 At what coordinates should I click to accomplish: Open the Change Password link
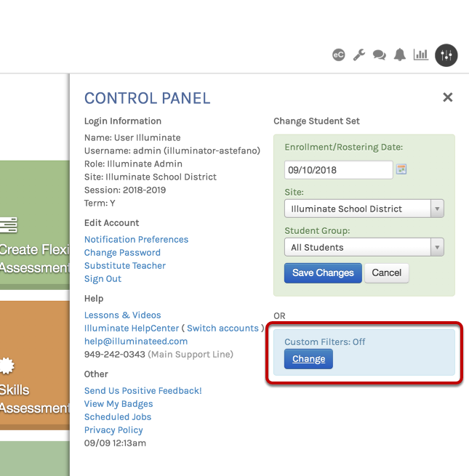coord(122,253)
